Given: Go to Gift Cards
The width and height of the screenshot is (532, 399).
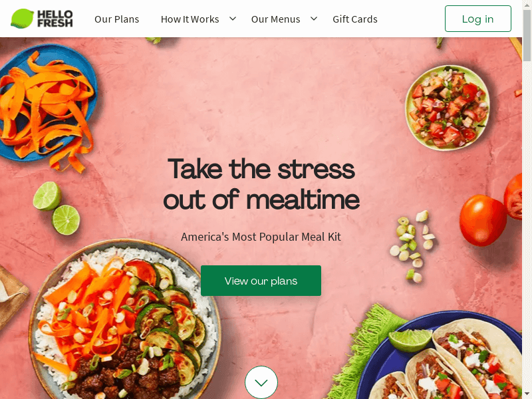Looking at the screenshot, I should click(x=355, y=19).
